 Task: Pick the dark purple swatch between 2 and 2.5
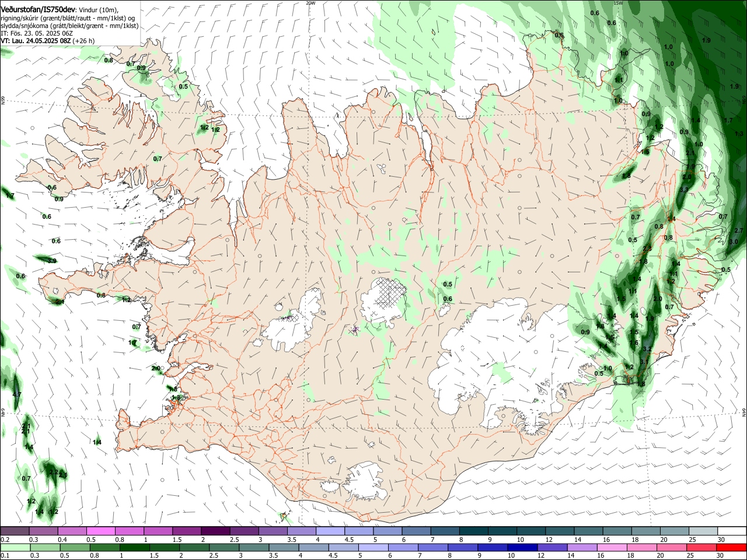point(215,531)
